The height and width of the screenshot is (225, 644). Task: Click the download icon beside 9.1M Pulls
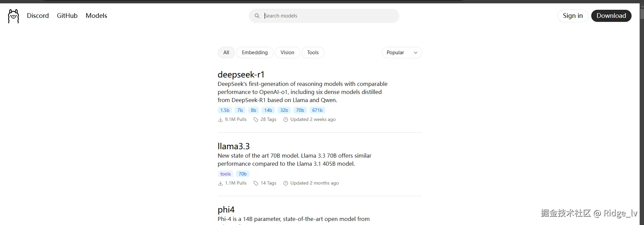[x=220, y=120]
